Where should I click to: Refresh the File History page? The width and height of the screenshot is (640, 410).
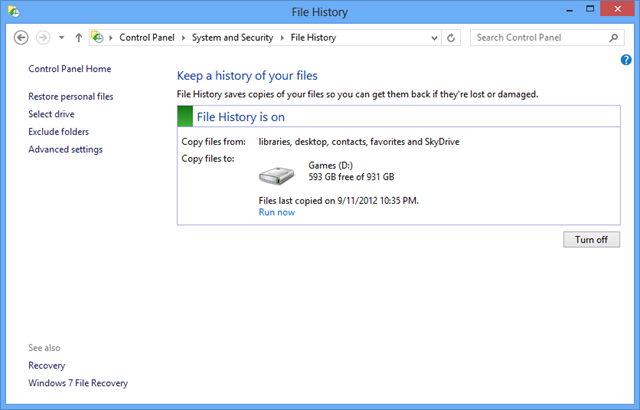point(452,37)
